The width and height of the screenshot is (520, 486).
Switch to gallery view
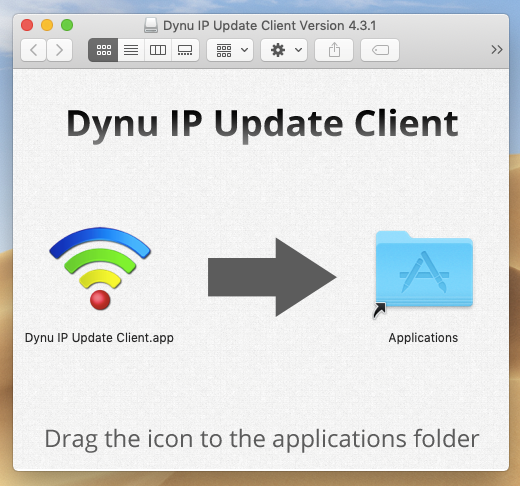click(x=185, y=50)
